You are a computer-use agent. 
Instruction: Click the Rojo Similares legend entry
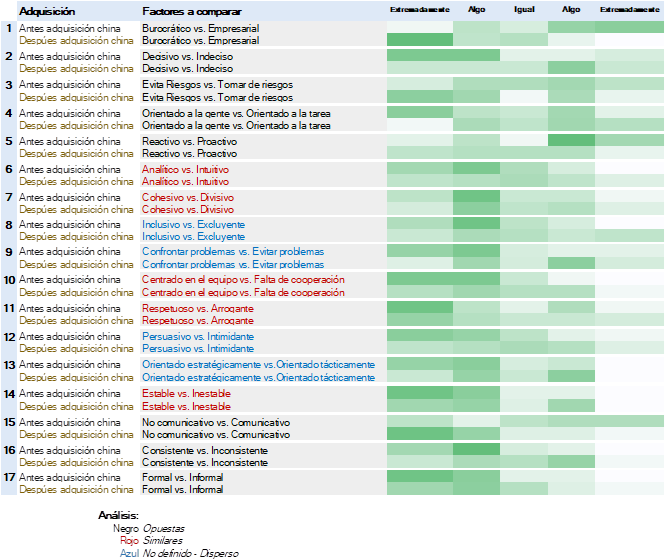148,540
